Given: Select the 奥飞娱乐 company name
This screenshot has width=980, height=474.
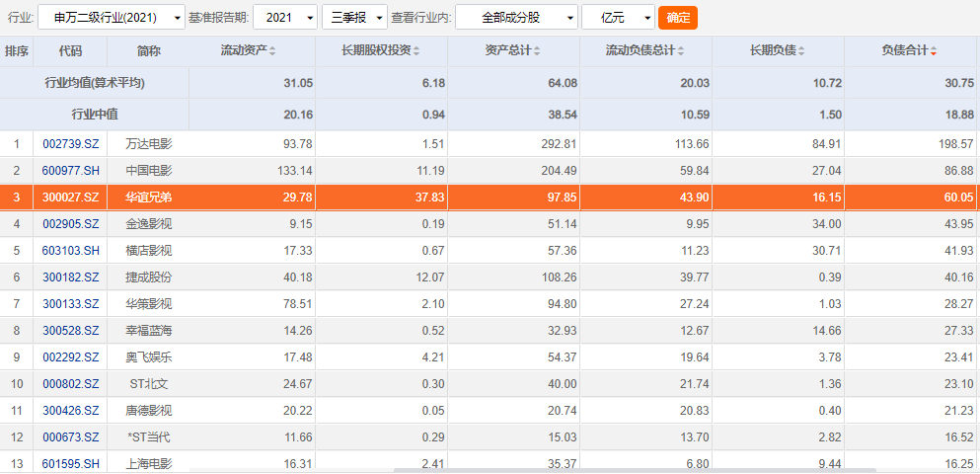Looking at the screenshot, I should (149, 357).
